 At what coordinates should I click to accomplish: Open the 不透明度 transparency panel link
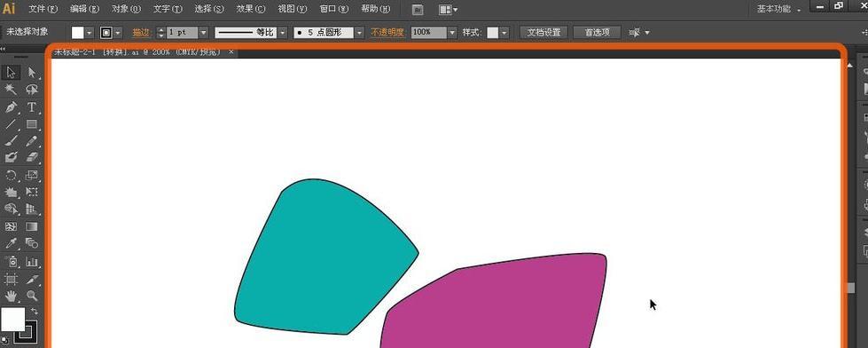(388, 33)
